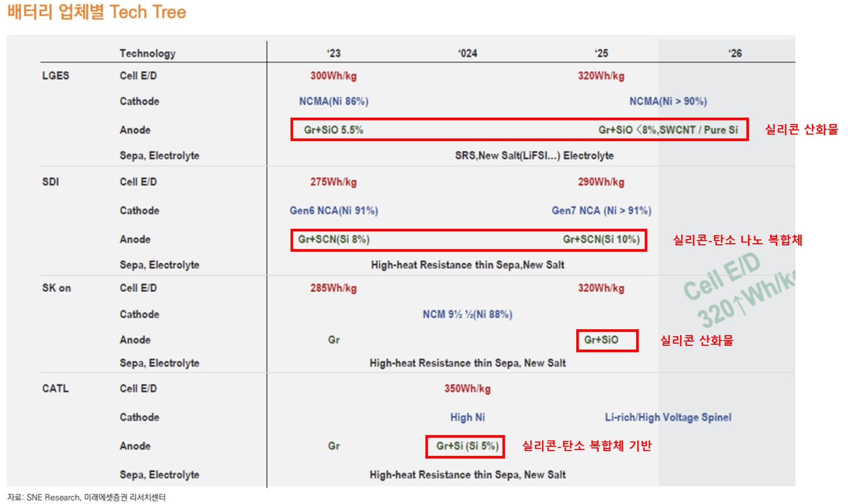Select the SK on '285Wh/kg' value
848x504 pixels.
333,288
